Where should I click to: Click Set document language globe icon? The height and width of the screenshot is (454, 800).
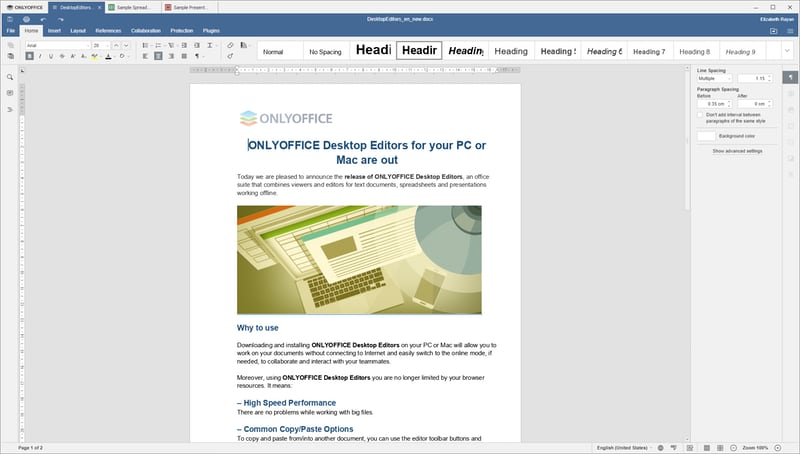coord(660,448)
